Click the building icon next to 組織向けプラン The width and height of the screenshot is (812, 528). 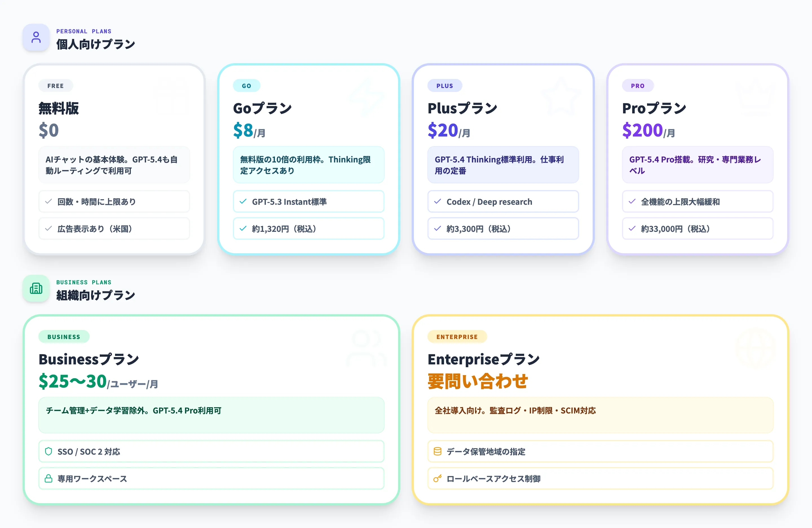(x=36, y=289)
